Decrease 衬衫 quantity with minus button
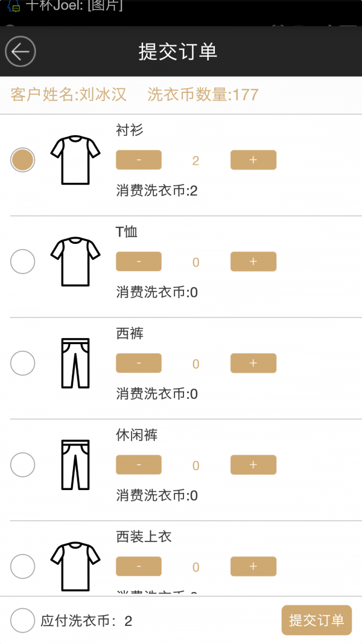 coord(138,159)
